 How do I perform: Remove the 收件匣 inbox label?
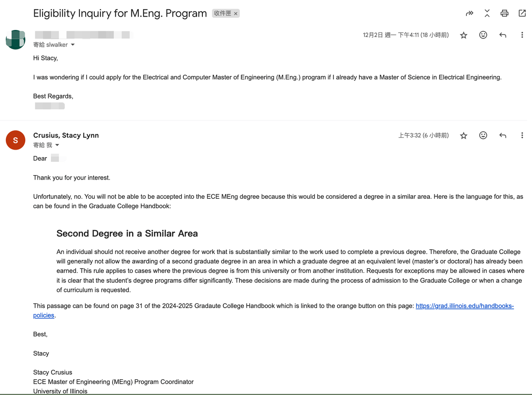[x=236, y=14]
